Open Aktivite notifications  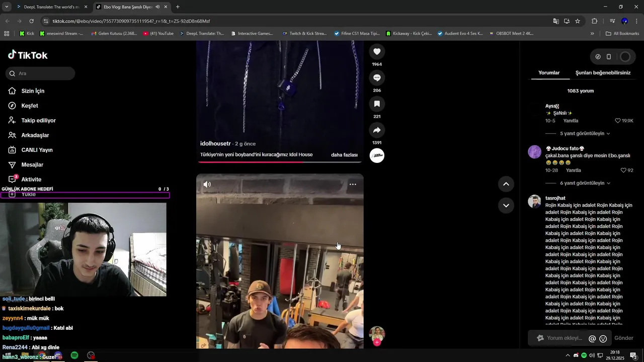tap(31, 179)
